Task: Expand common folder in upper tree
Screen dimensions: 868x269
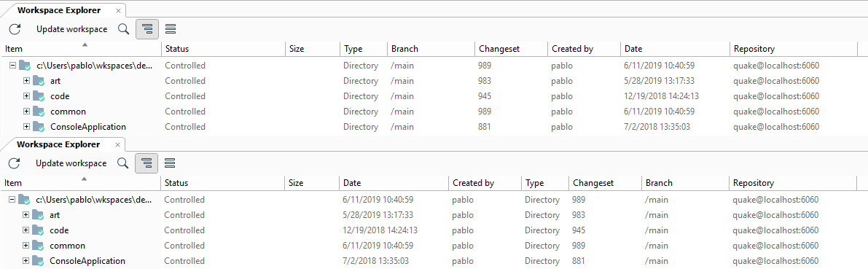Action: 26,112
